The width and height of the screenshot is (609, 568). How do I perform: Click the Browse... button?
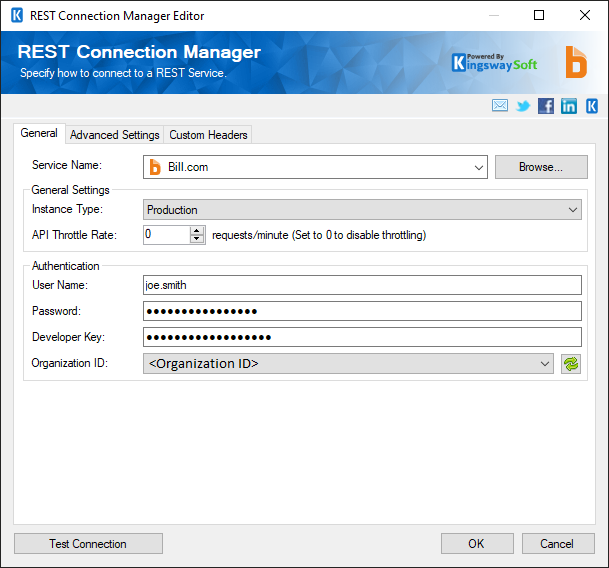(541, 167)
